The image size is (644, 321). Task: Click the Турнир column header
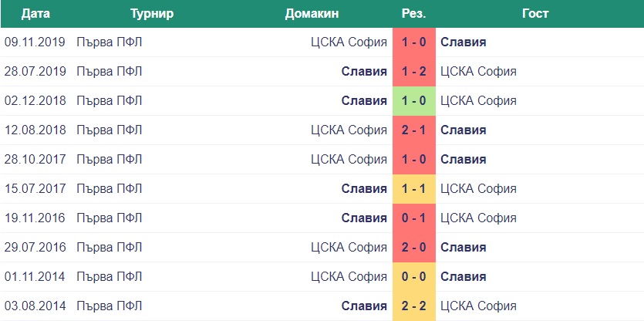(x=151, y=14)
